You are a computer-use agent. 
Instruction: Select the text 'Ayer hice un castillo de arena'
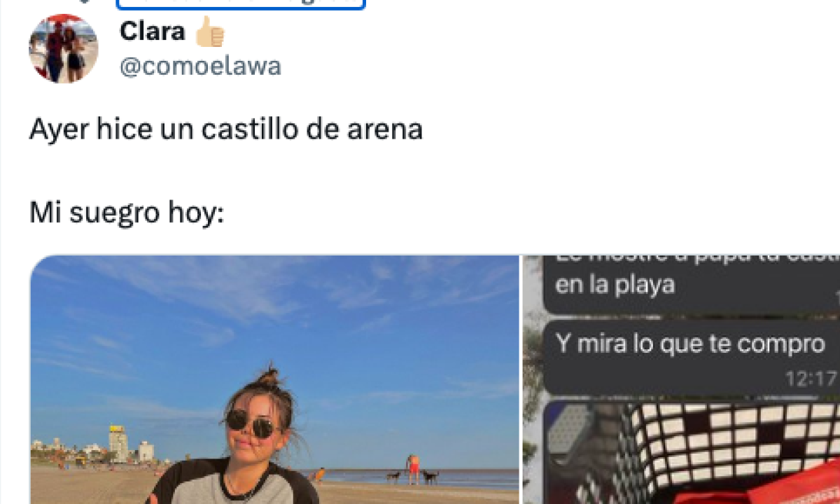226,129
